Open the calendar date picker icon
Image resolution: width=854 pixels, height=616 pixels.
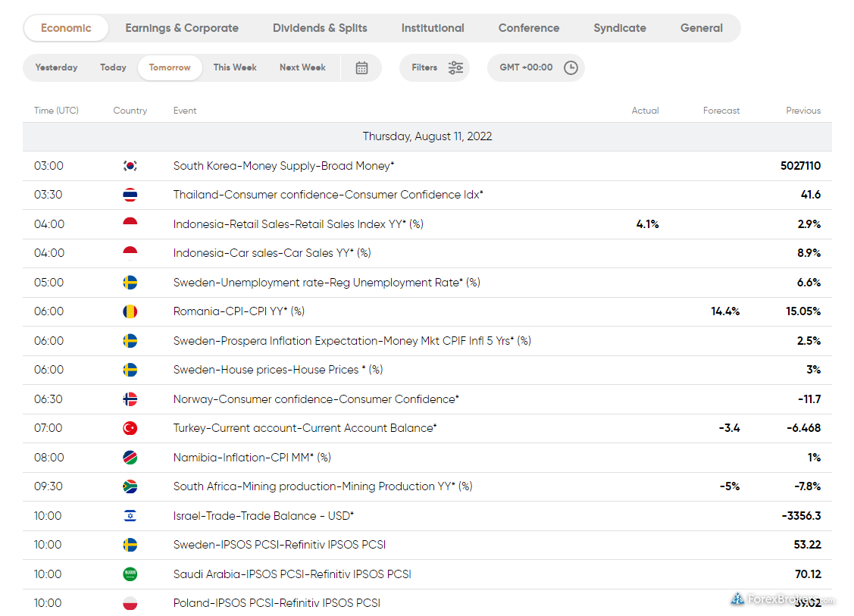click(361, 67)
